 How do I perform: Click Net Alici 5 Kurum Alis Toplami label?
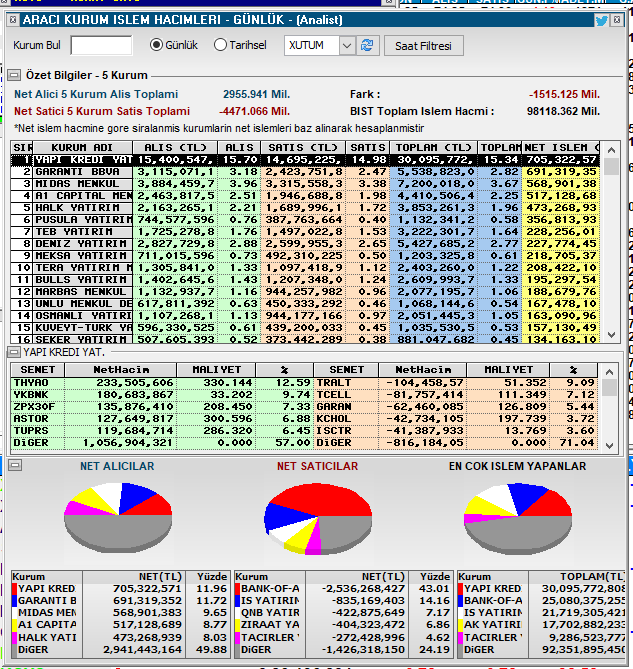coord(96,94)
